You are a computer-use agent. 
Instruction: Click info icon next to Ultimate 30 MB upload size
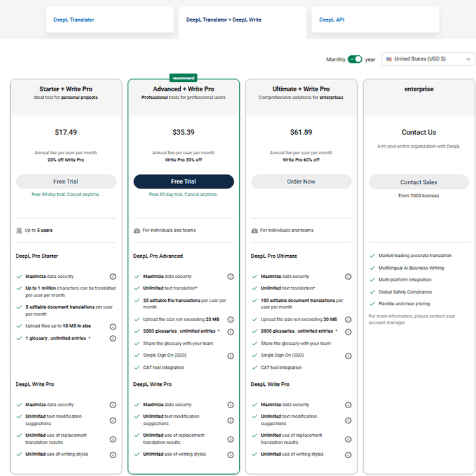[348, 319]
